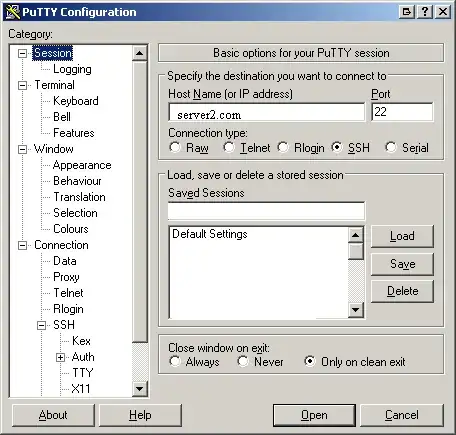Click the Help button
This screenshot has width=456, height=435.
point(140,415)
